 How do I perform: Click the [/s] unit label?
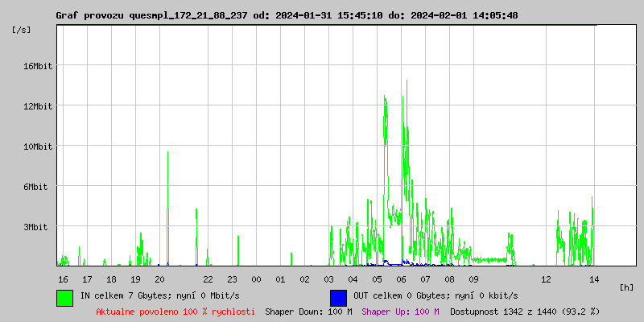tap(22, 30)
